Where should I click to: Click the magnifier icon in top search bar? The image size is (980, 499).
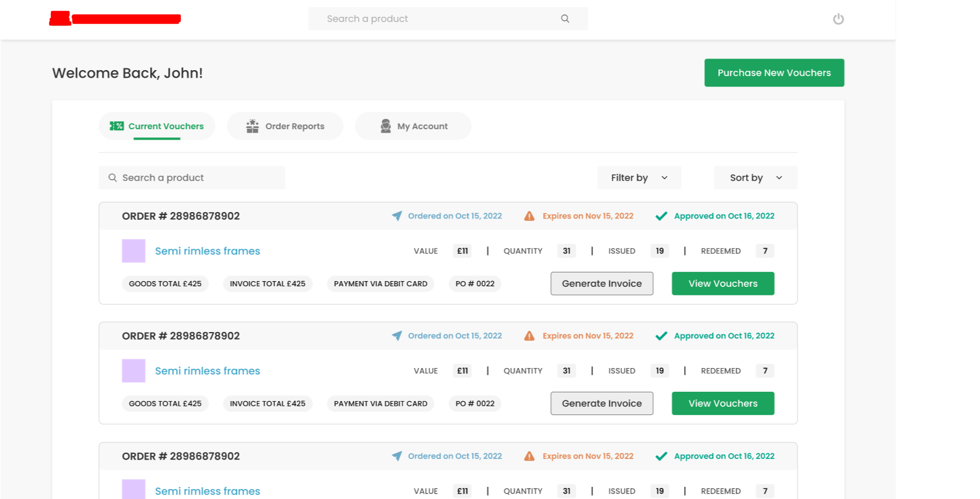click(x=565, y=19)
